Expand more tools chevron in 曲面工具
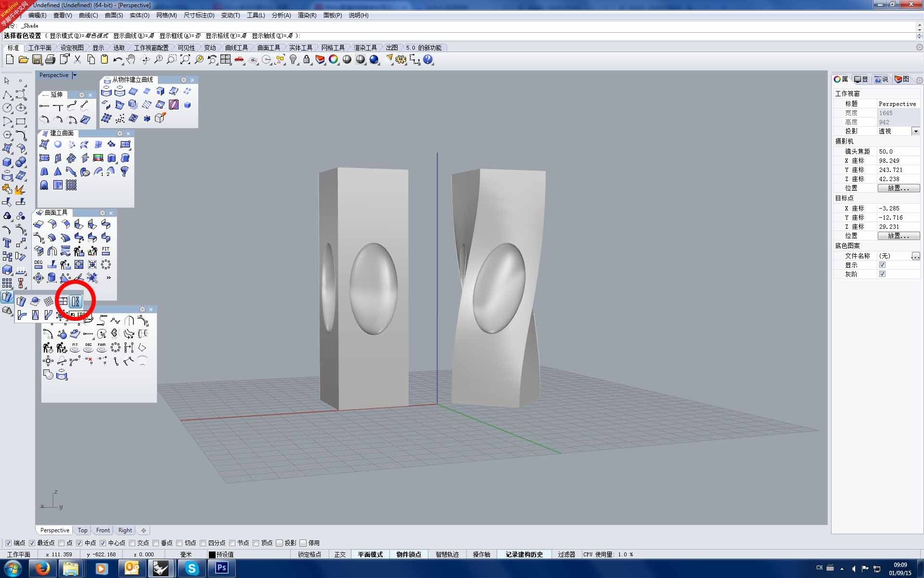The image size is (924, 578). (x=108, y=278)
